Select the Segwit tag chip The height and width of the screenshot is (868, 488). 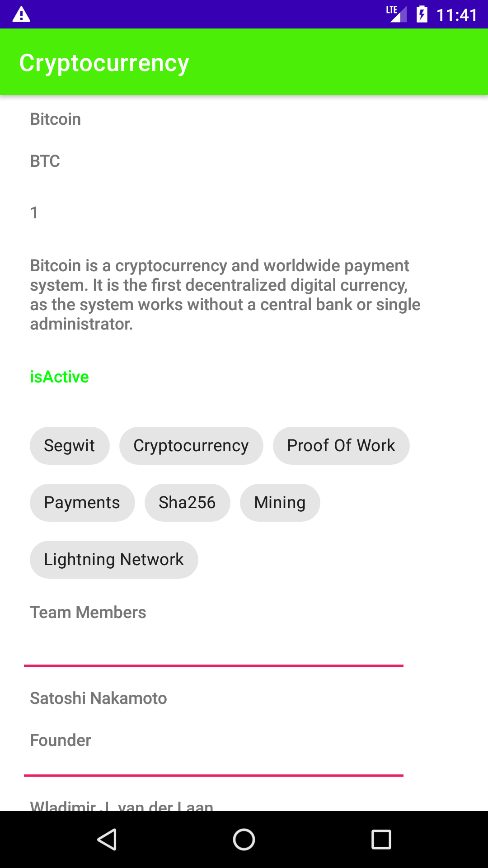(69, 445)
